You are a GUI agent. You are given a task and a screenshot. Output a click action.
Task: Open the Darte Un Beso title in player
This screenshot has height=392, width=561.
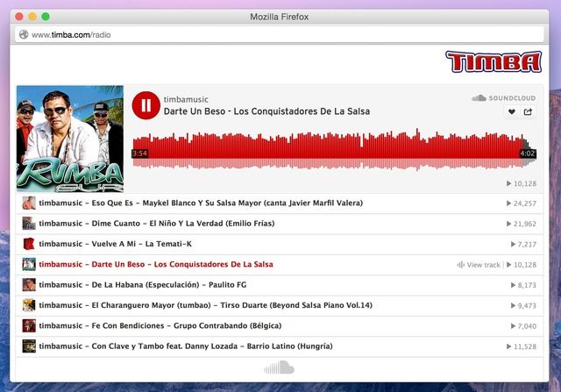(266, 111)
